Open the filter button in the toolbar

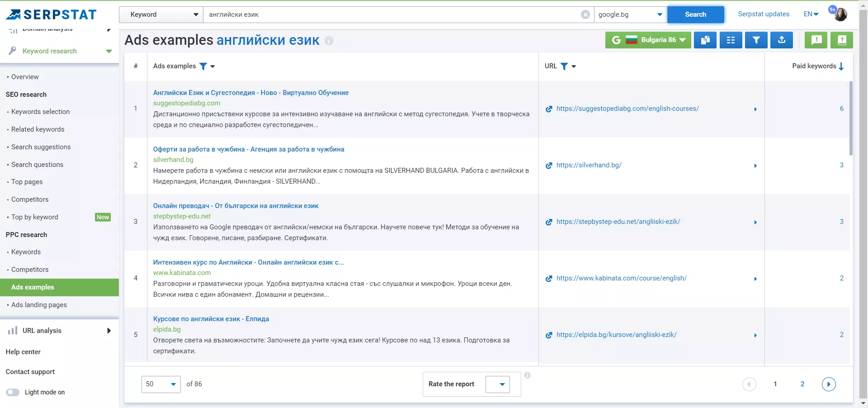(x=756, y=40)
